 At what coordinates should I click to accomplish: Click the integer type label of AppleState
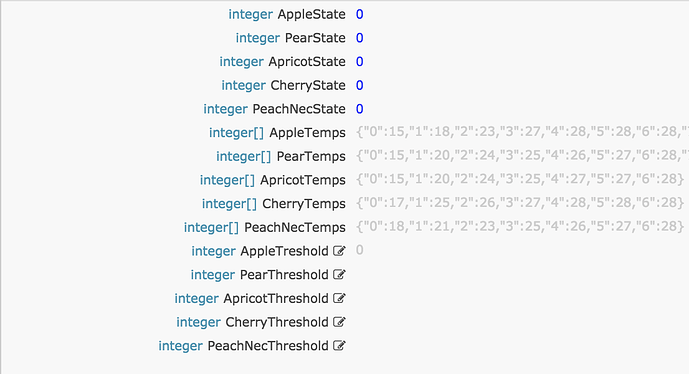pos(250,15)
